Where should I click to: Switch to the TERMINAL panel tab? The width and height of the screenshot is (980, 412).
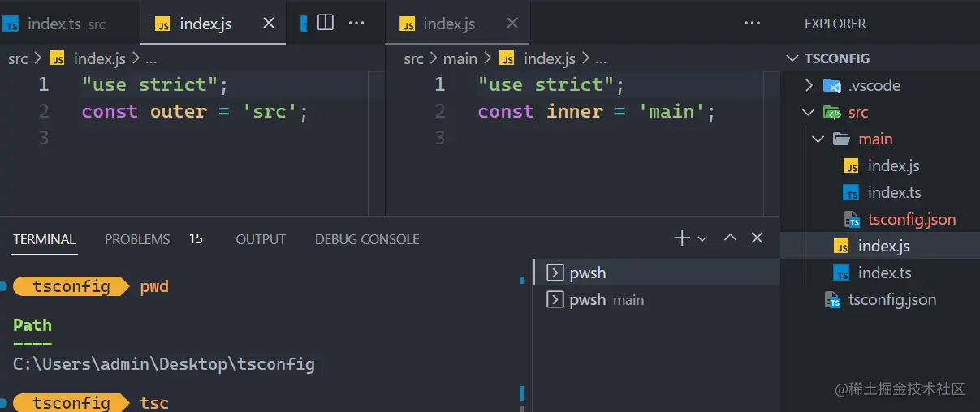tap(44, 239)
